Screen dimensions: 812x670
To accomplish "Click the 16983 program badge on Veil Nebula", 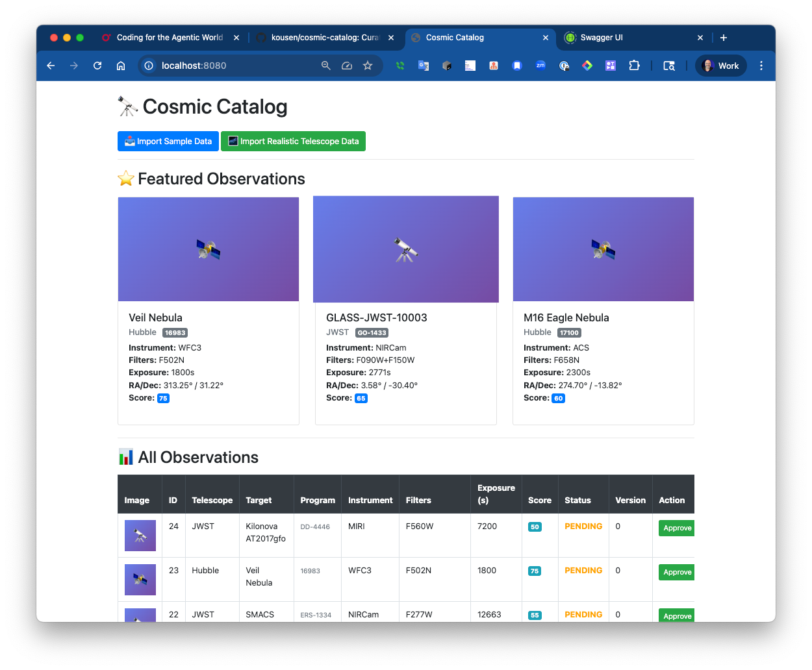I will (x=175, y=333).
